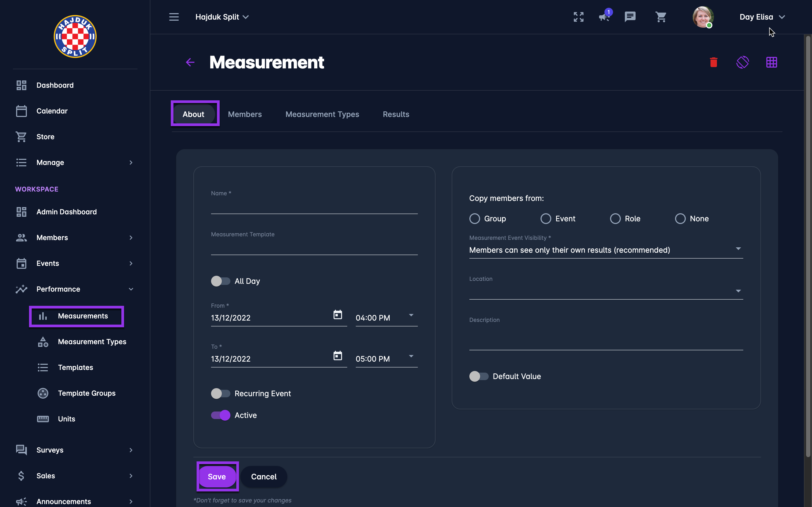This screenshot has height=507, width=812.
Task: Open the From date calendar picker
Action: [x=338, y=314]
